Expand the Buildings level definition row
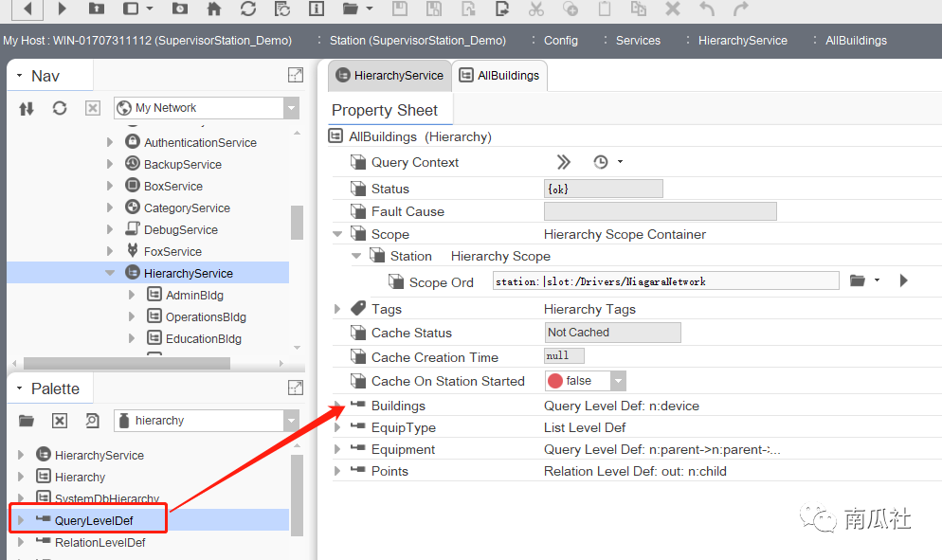Image resolution: width=942 pixels, height=560 pixels. point(337,406)
